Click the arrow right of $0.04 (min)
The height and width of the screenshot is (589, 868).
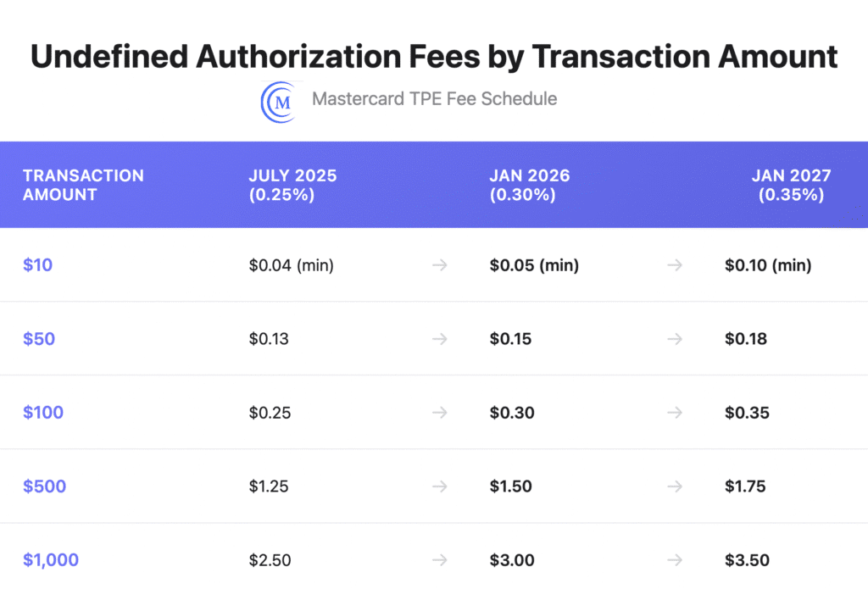(439, 265)
